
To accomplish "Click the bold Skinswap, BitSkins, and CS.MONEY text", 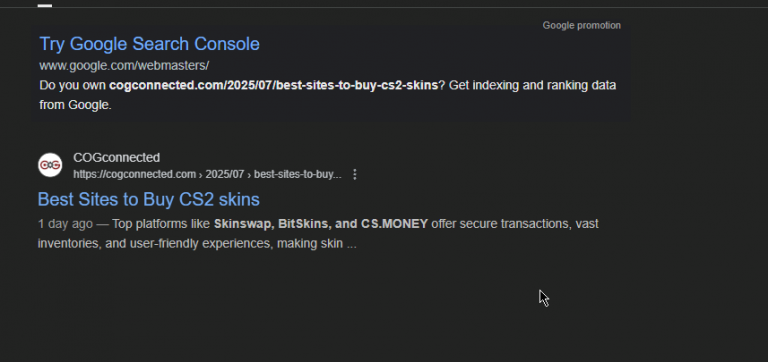I will point(321,224).
